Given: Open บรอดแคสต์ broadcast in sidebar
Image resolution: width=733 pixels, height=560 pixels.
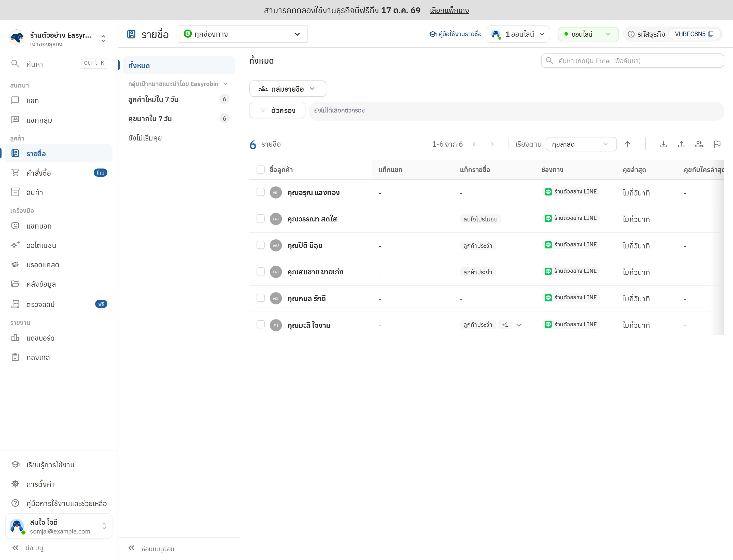Looking at the screenshot, I should [59, 265].
